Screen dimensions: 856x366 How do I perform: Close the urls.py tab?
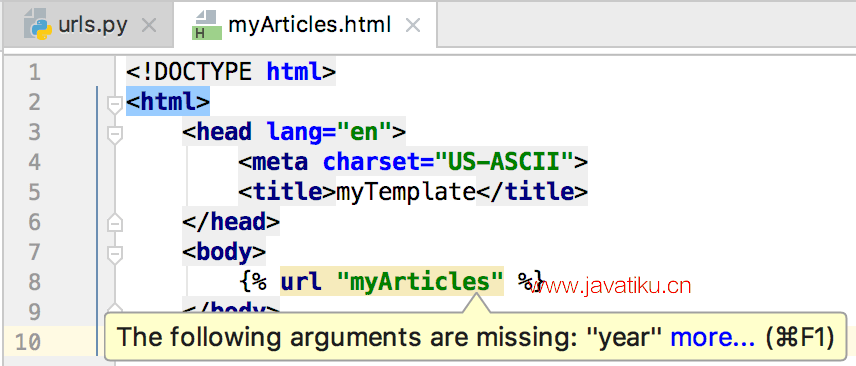[148, 25]
